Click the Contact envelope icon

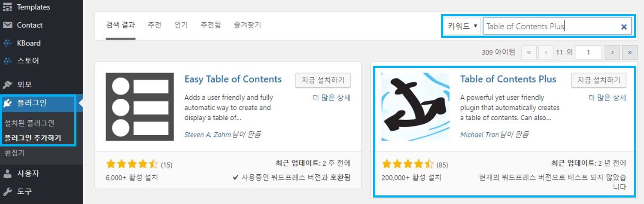click(7, 25)
